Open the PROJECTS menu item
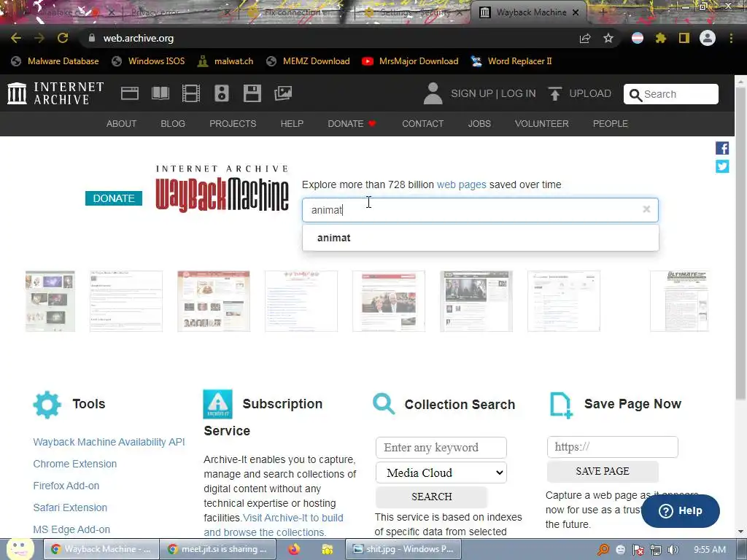This screenshot has width=747, height=560. point(233,124)
